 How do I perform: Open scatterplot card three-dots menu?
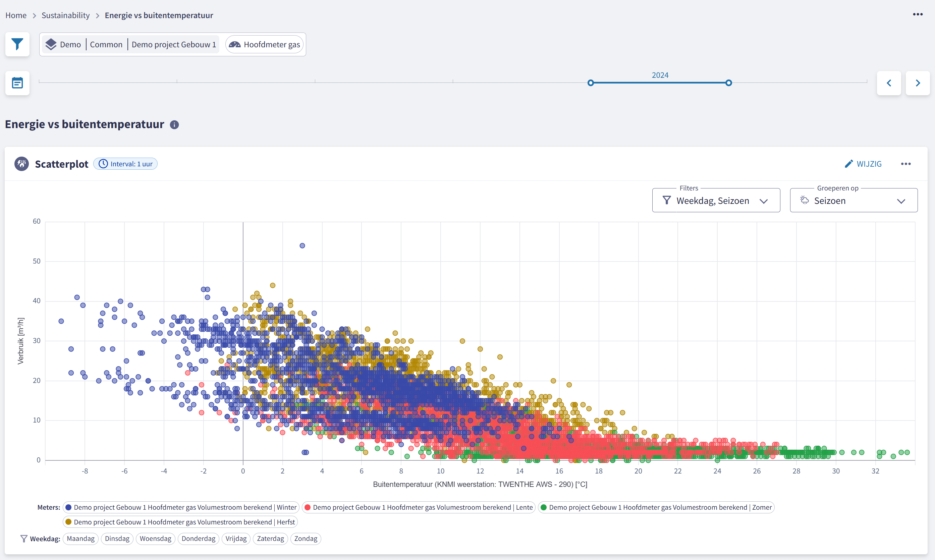(x=905, y=164)
